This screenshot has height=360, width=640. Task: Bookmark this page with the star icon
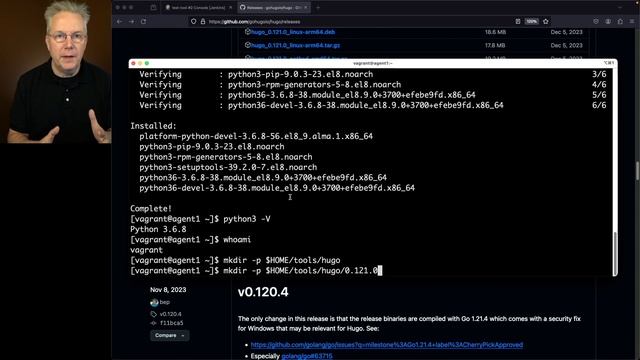(546, 22)
